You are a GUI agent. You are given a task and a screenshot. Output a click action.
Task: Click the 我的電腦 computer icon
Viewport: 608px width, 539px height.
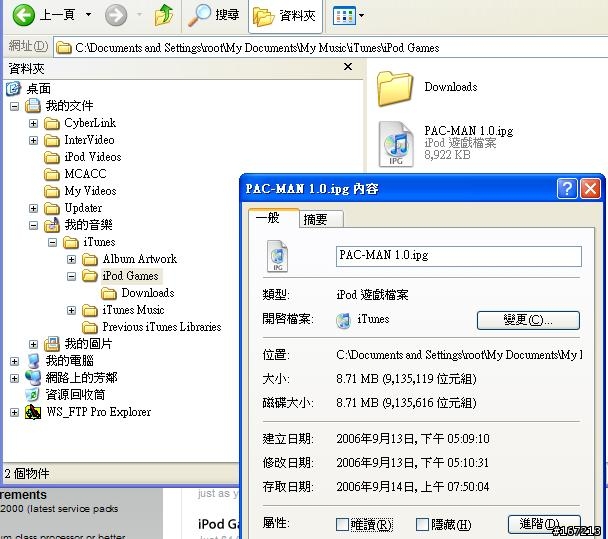coord(33,361)
